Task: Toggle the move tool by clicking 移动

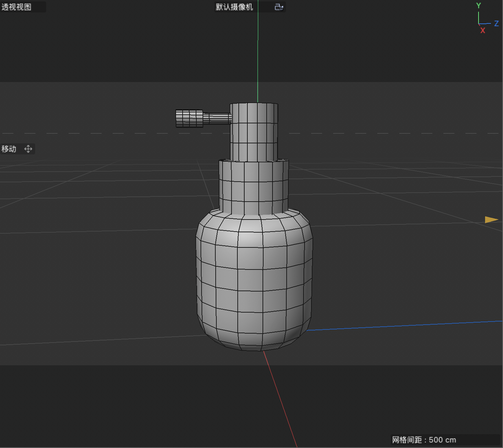Action: coord(9,149)
